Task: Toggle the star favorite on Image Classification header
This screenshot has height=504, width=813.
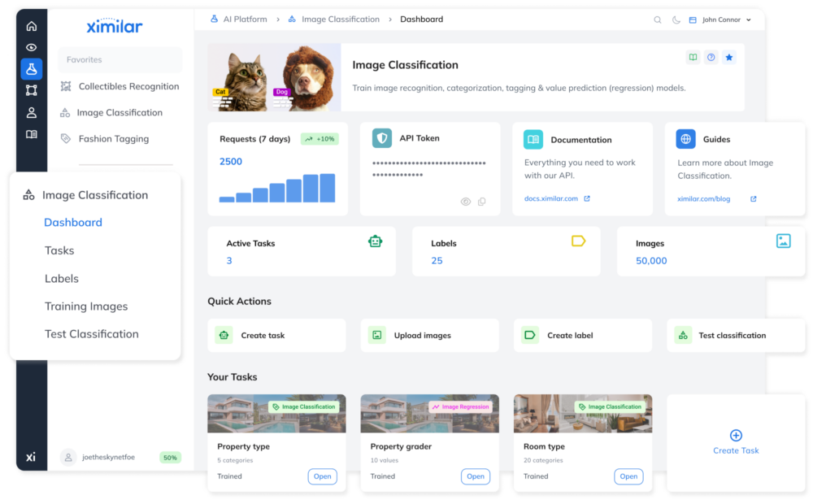Action: pyautogui.click(x=729, y=58)
